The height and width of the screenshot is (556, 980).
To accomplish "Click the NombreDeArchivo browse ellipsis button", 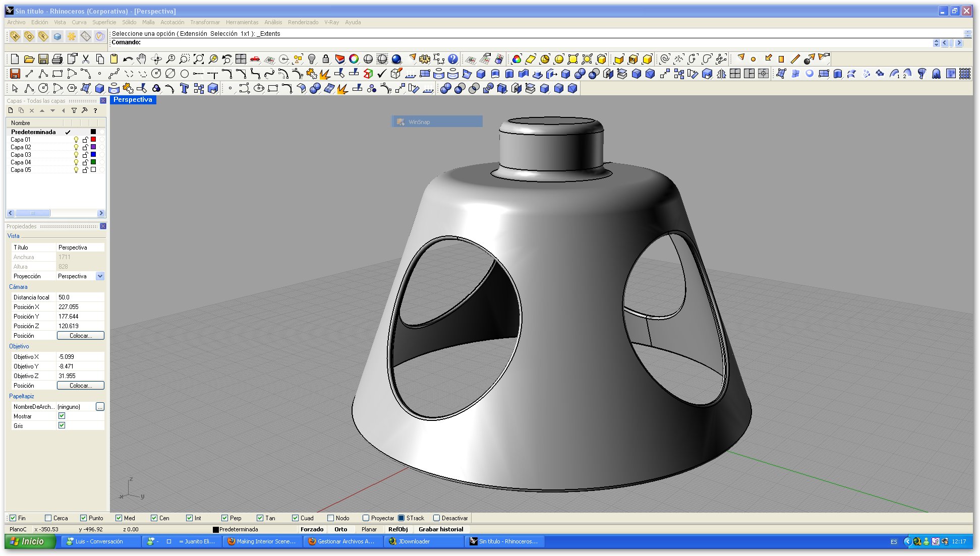I will tap(100, 406).
